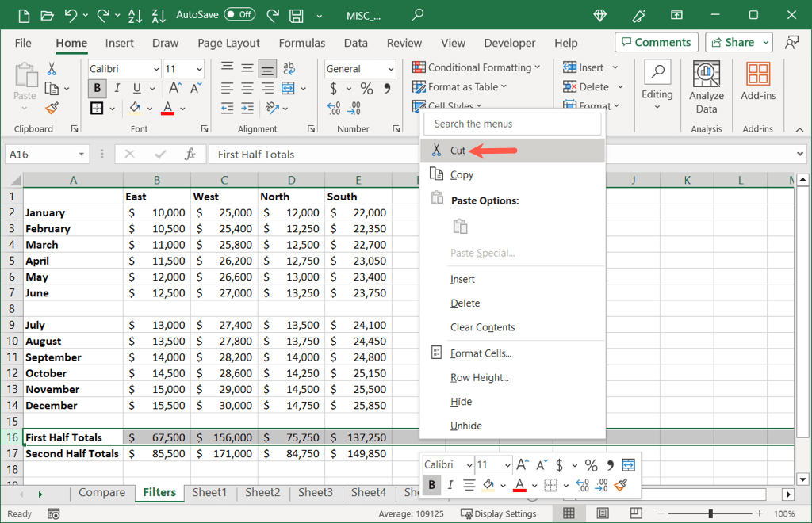This screenshot has height=523, width=812.
Task: Click the Format Painter brush in Clipboard group
Action: point(52,108)
